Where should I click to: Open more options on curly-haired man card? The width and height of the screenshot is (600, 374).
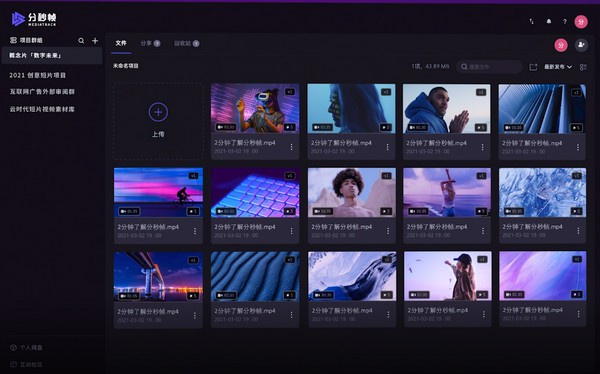[388, 231]
